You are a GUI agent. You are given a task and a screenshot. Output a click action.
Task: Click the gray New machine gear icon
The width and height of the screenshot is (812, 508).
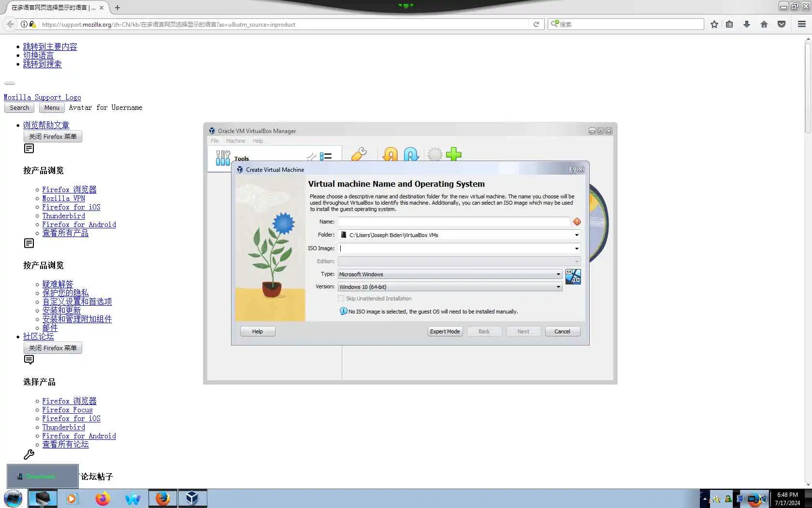coord(435,154)
